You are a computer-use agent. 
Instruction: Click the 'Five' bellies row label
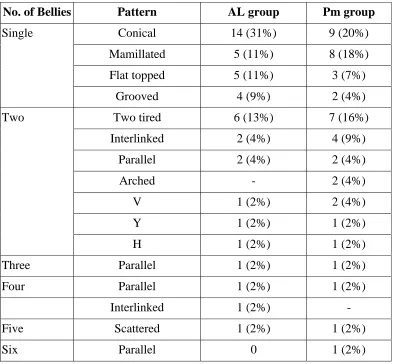pos(13,329)
